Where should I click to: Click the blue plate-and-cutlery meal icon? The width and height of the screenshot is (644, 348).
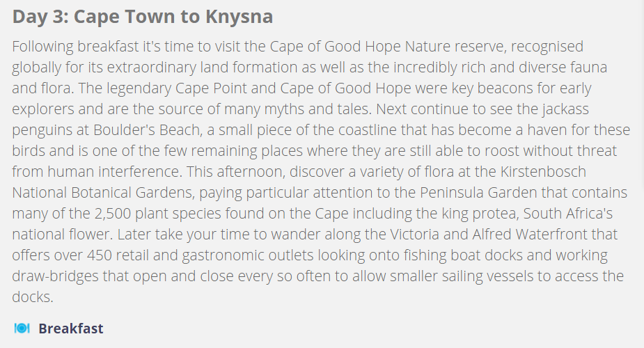22,329
